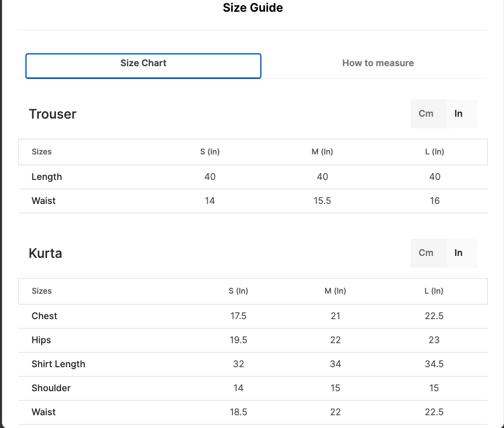Click the Kurta section heading
The height and width of the screenshot is (428, 504).
pyautogui.click(x=45, y=253)
